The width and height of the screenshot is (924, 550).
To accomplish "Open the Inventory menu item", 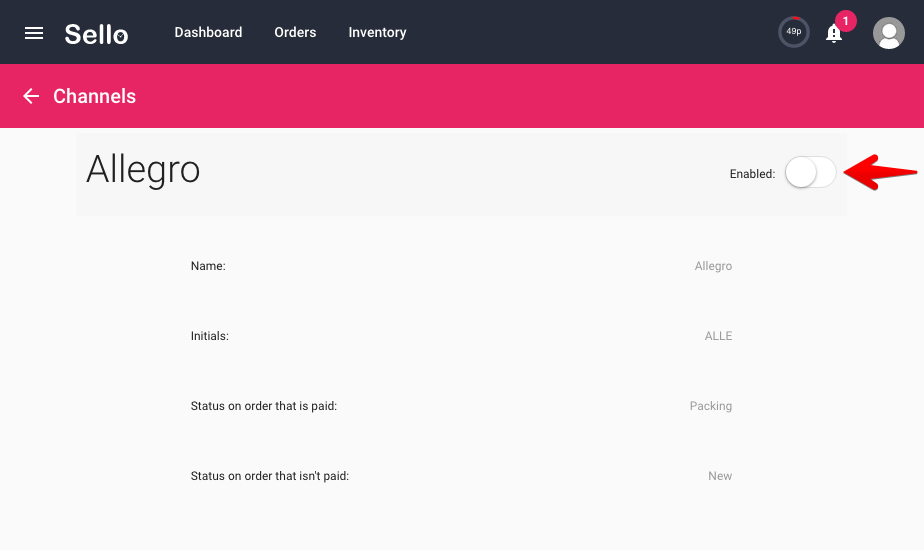I will coord(377,32).
